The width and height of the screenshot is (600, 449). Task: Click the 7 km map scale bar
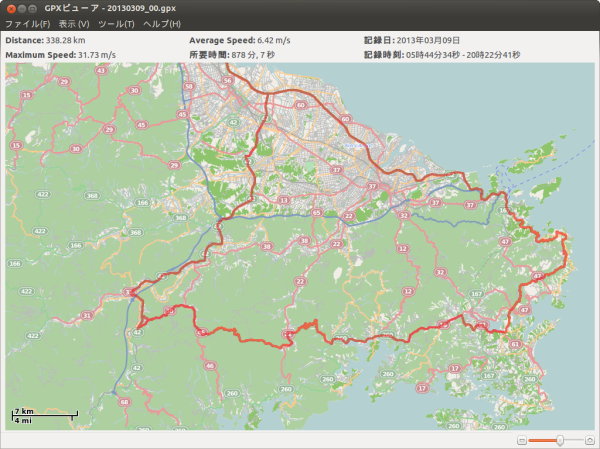(x=45, y=415)
